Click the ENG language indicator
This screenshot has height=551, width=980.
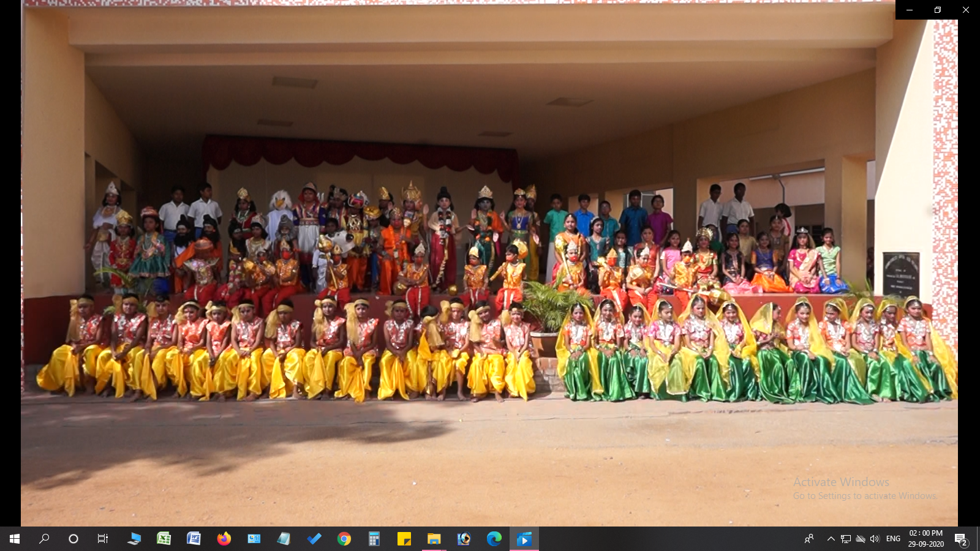pos(893,539)
